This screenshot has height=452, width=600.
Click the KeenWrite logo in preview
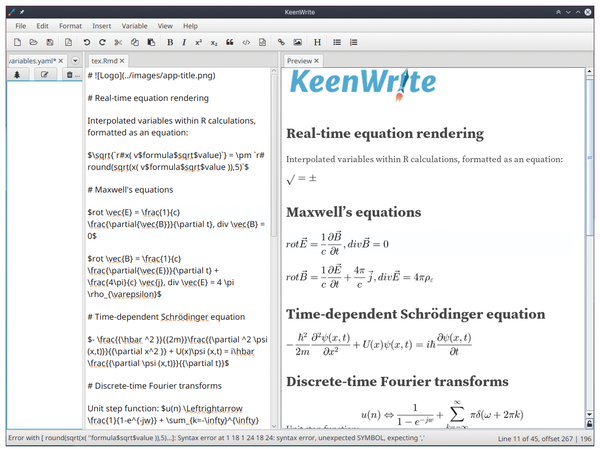point(363,83)
